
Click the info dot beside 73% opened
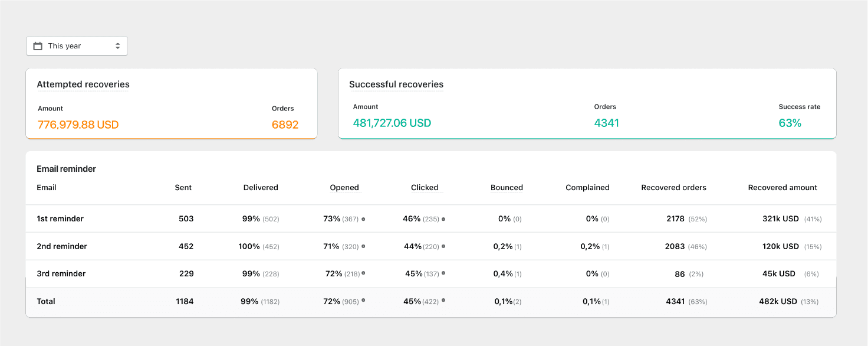[363, 219]
